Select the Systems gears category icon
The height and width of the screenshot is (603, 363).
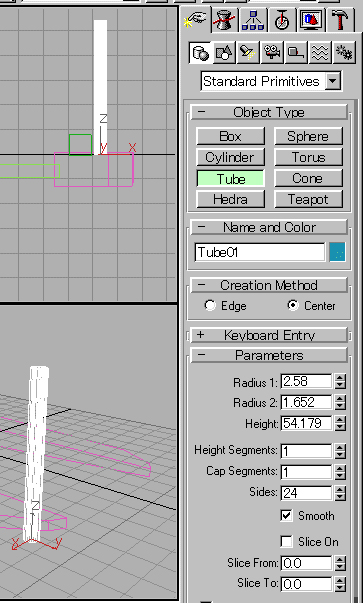click(x=343, y=53)
